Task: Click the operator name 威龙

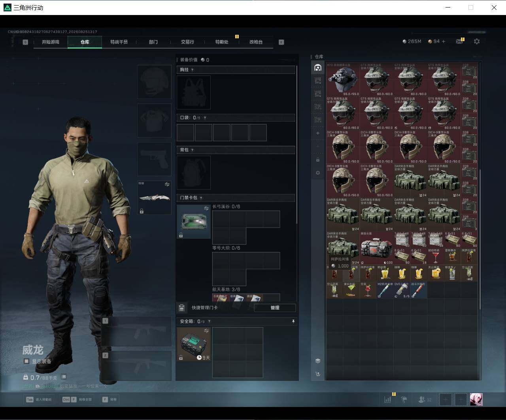Action: coord(33,350)
